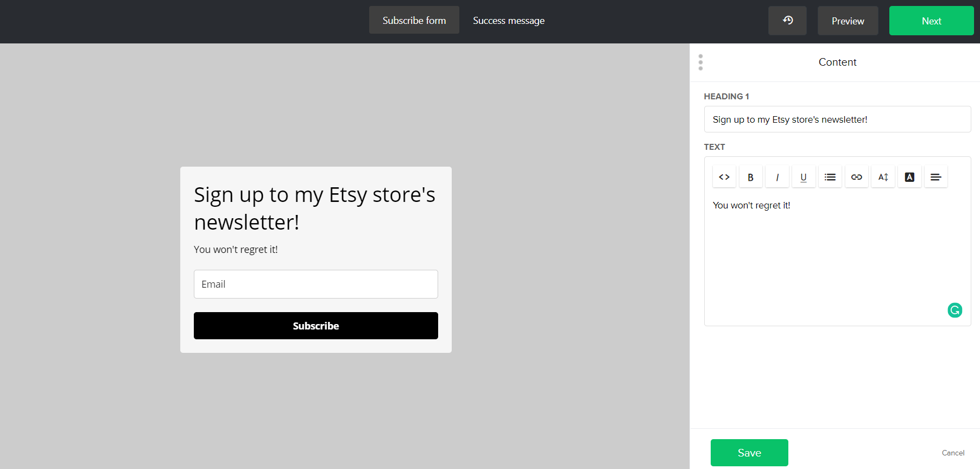The height and width of the screenshot is (469, 980).
Task: Proceed with the green Next button
Action: [x=932, y=21]
